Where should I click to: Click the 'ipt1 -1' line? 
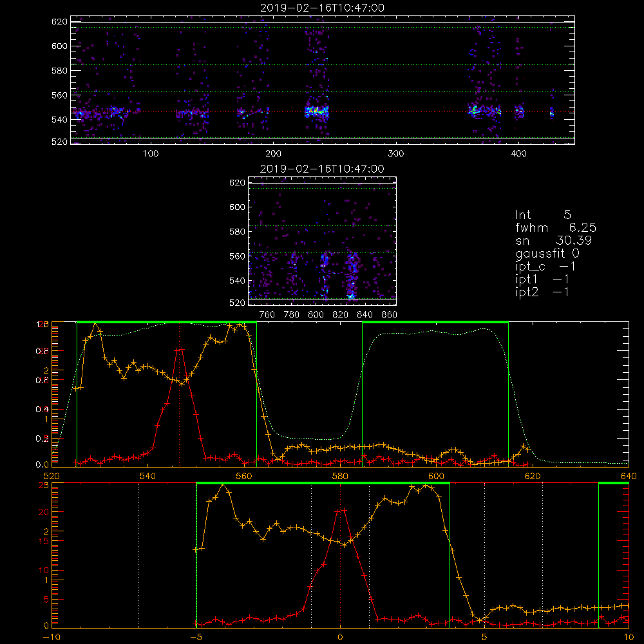pos(542,279)
